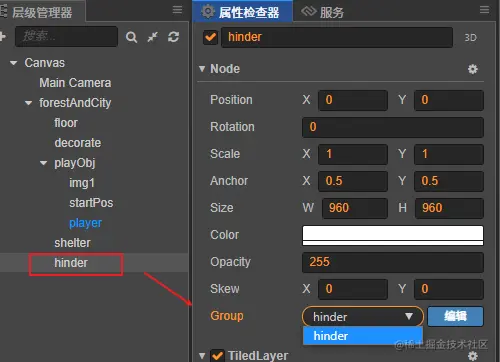This screenshot has width=500, height=362.
Task: Click the Opacity property label
Action: pos(230,262)
